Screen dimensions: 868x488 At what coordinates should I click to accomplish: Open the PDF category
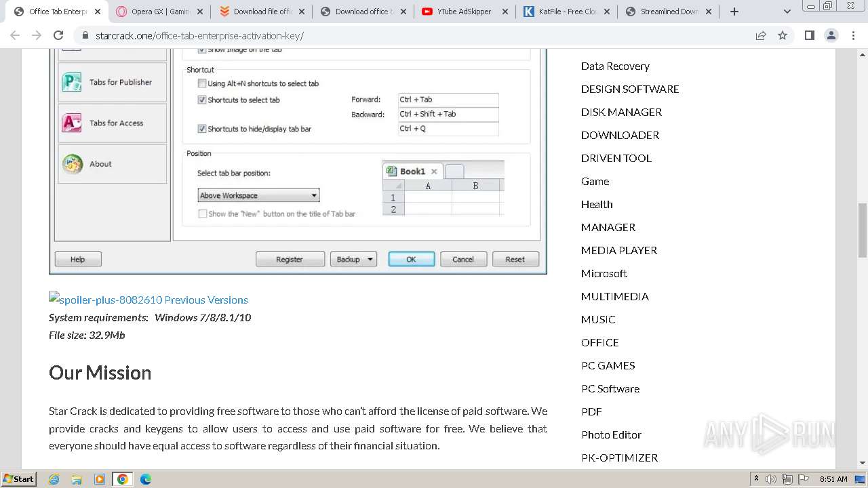click(x=591, y=411)
